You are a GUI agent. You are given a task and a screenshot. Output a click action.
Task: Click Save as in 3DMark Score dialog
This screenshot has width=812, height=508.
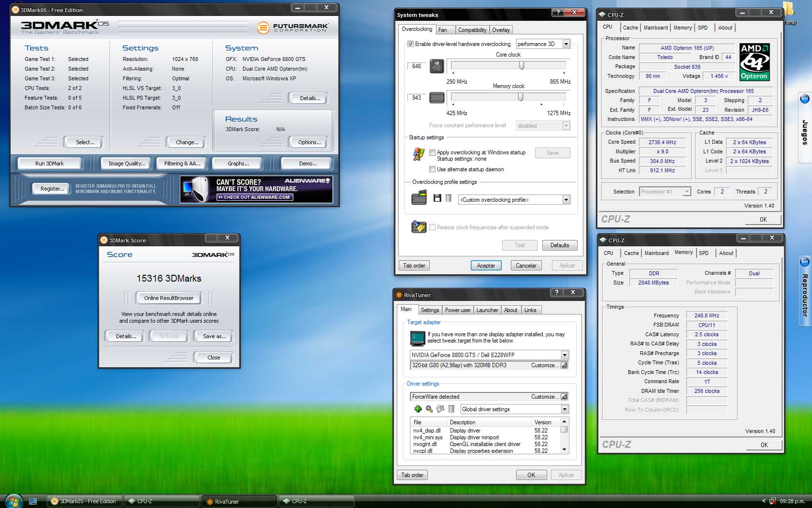[x=214, y=336]
